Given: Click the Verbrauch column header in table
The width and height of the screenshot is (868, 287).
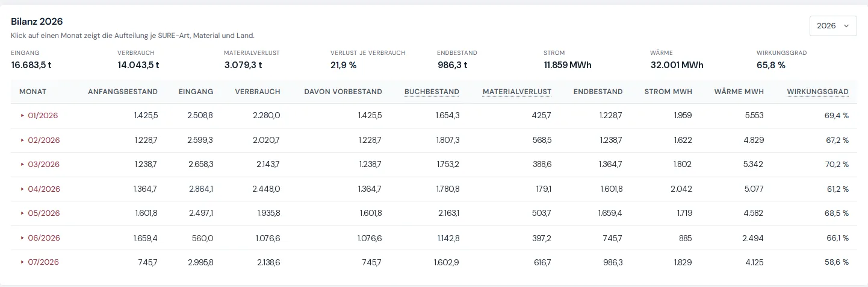Looking at the screenshot, I should (x=257, y=92).
